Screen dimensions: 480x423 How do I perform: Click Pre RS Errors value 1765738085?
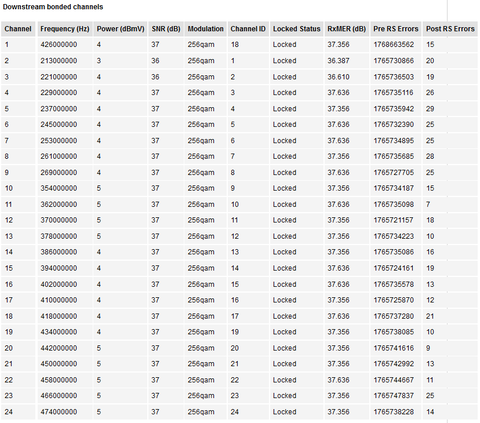(x=394, y=332)
